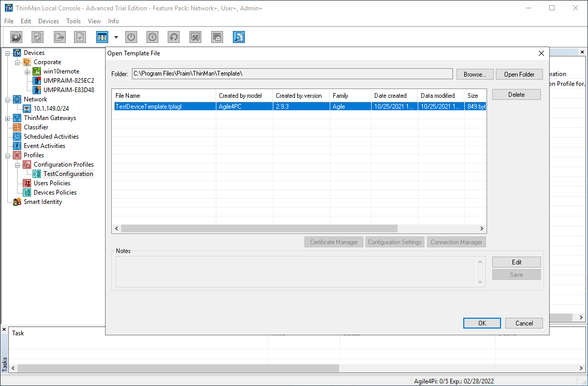Select the Smart Identity icon

pos(17,202)
